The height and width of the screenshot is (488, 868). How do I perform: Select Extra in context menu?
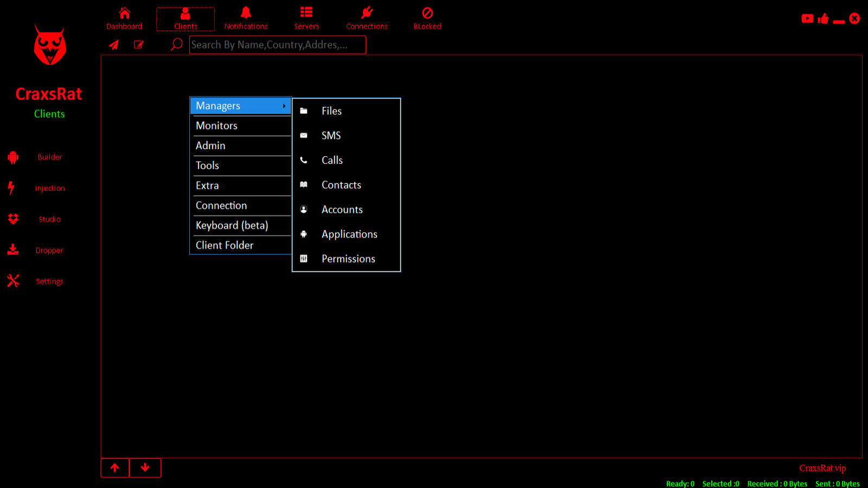pos(240,185)
